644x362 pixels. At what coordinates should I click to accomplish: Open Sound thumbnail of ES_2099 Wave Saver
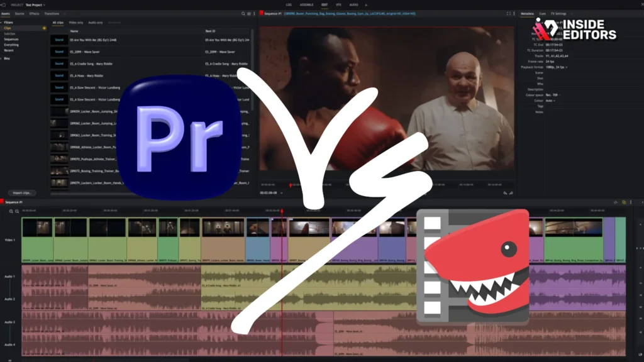tap(59, 52)
